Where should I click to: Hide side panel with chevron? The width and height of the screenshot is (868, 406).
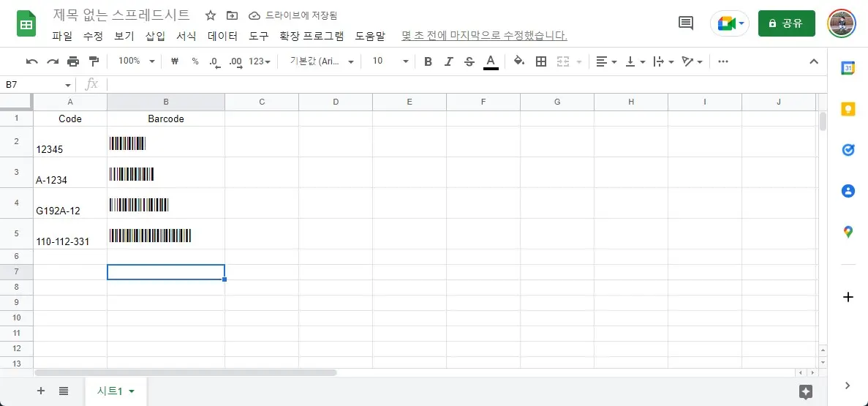tap(848, 386)
